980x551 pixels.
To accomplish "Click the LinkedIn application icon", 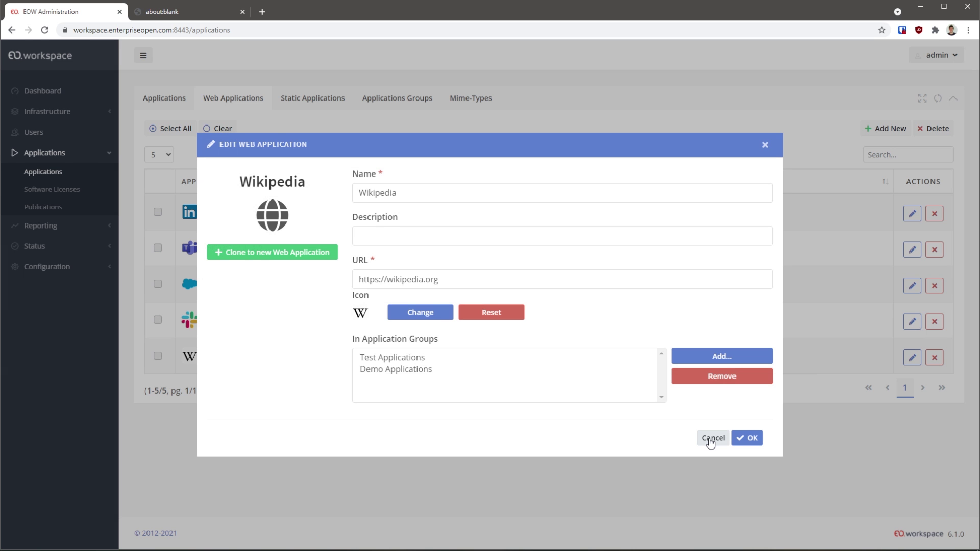I will 189,212.
